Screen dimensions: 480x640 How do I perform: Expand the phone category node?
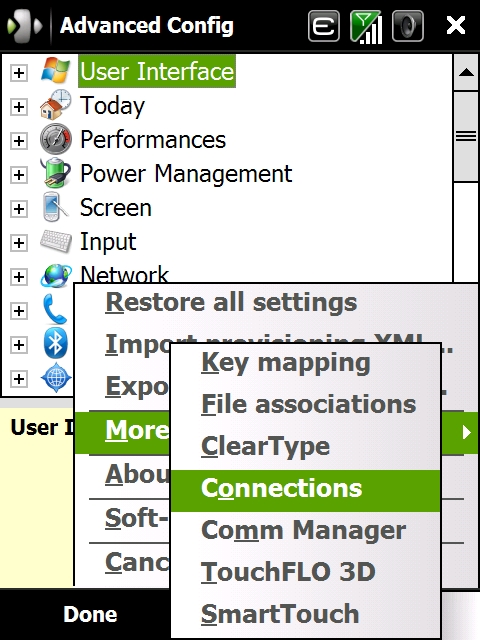tap(18, 311)
